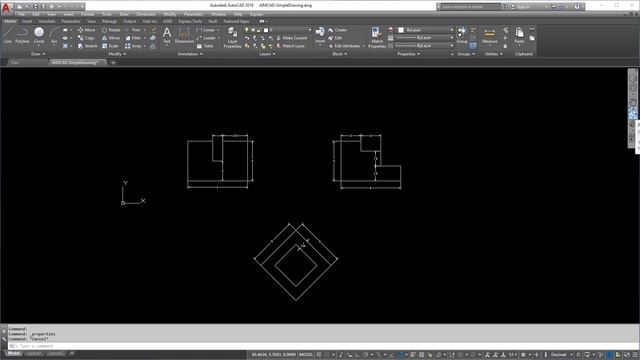This screenshot has height=360, width=640.
Task: Click the Match Properties tool
Action: tap(377, 38)
